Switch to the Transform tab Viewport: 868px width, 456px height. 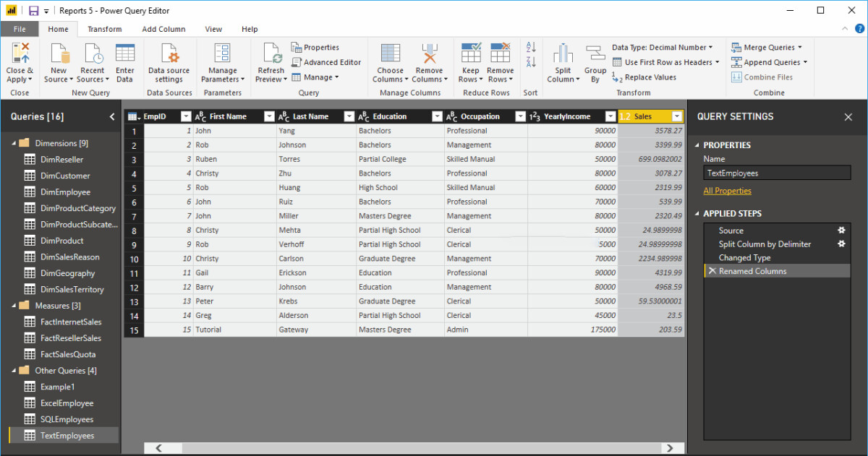click(x=105, y=29)
